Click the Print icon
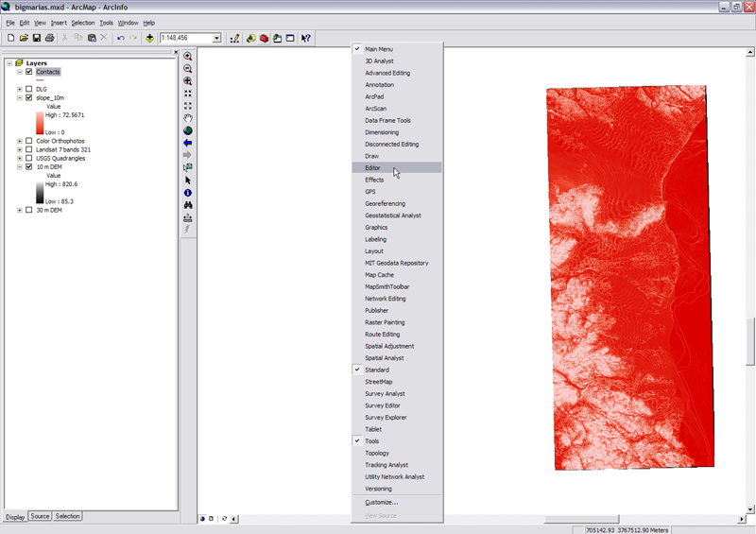 pyautogui.click(x=49, y=38)
